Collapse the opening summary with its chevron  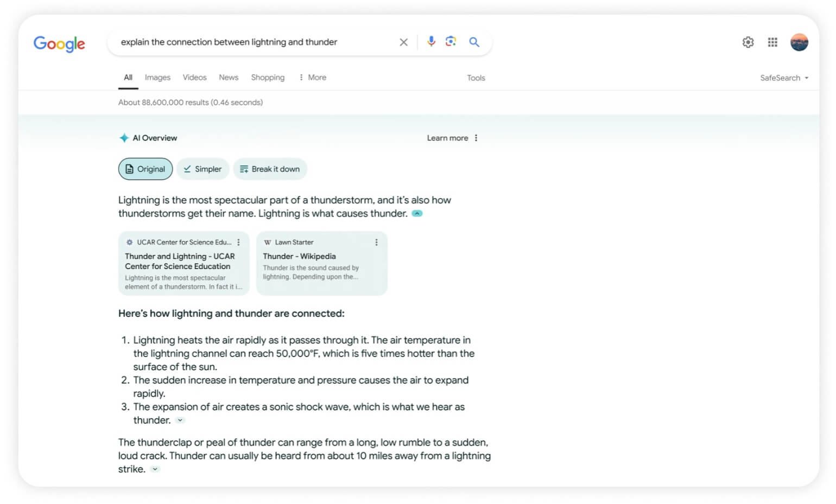(x=417, y=213)
